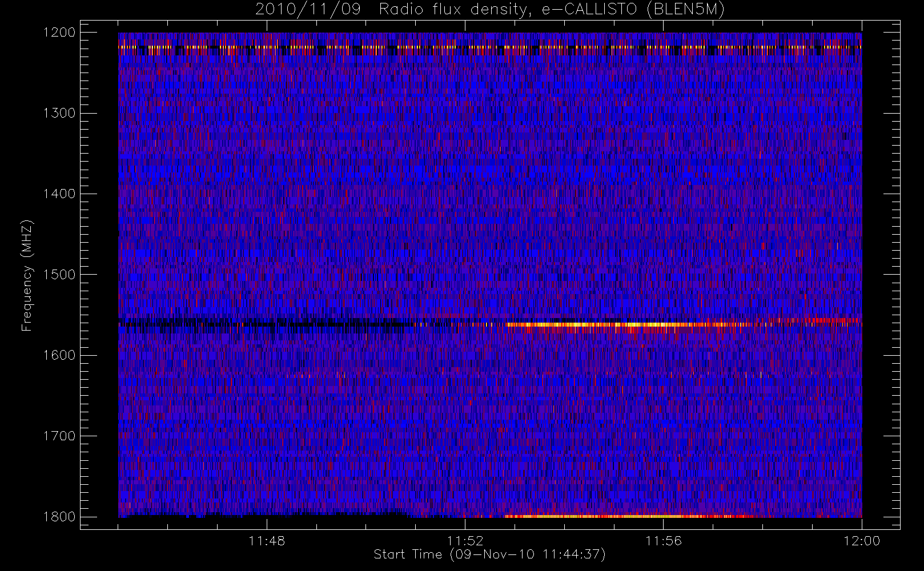Select the 1300 frequency tick label
Image resolution: width=924 pixels, height=571 pixels.
point(59,113)
